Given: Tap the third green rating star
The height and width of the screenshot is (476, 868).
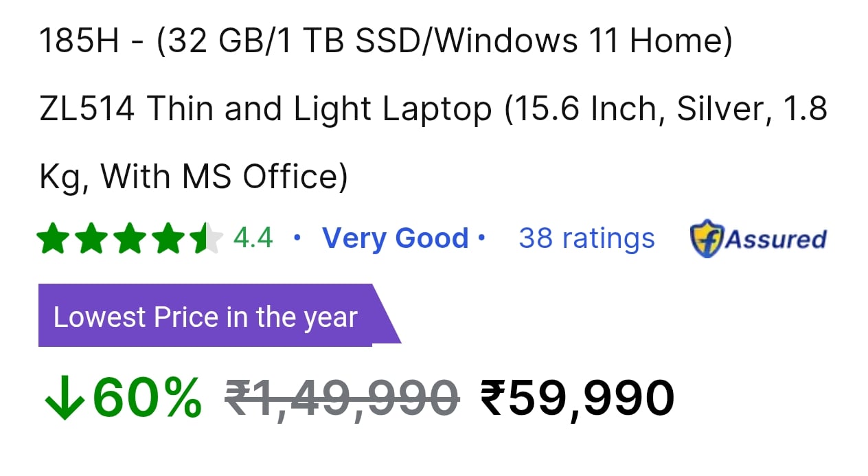Looking at the screenshot, I should coord(130,239).
